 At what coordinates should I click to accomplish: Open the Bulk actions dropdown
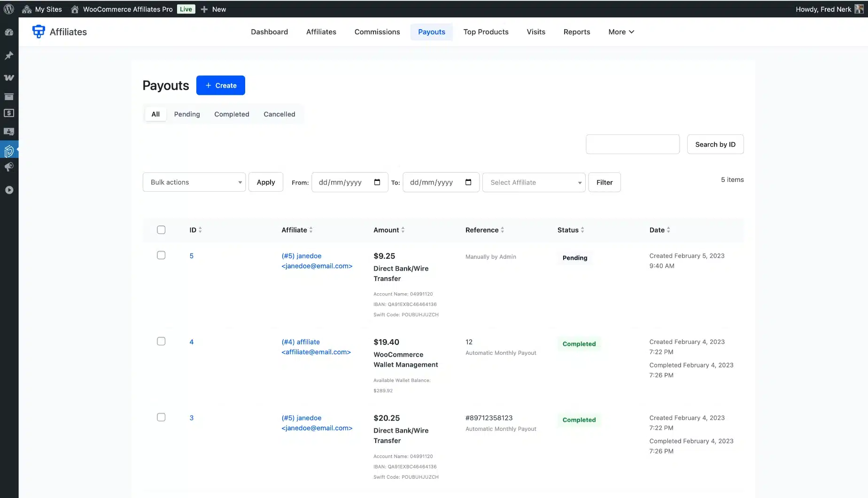point(194,182)
